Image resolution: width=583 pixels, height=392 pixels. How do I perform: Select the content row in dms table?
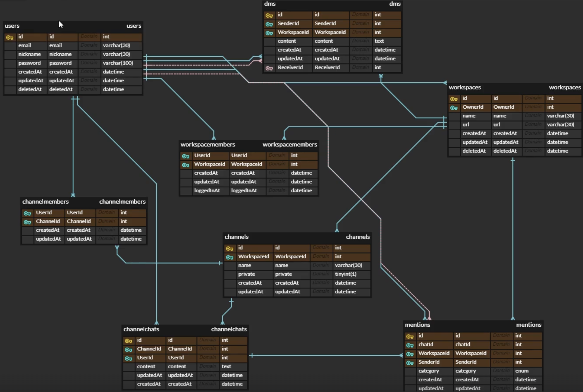click(x=287, y=41)
